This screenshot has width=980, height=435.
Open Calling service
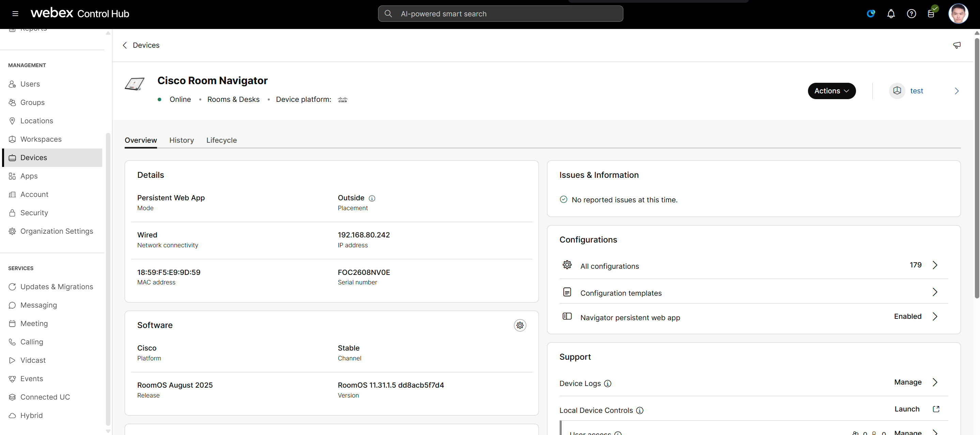[52, 342]
